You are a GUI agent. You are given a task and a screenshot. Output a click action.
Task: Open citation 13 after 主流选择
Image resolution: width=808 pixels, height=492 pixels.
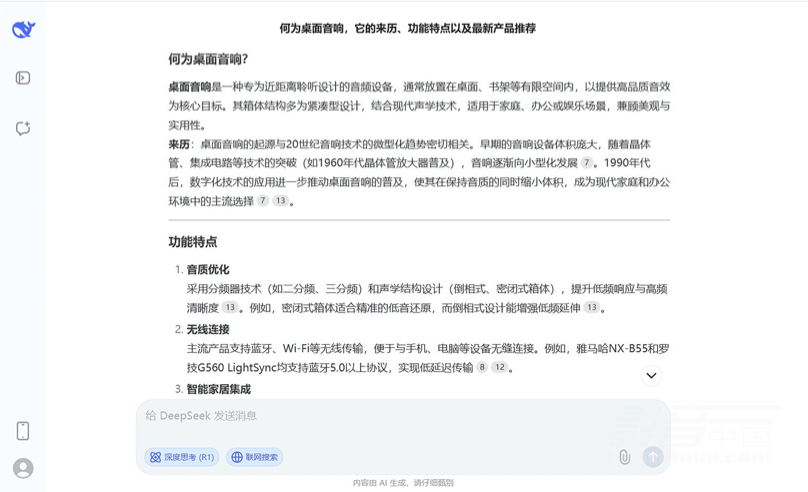click(280, 200)
